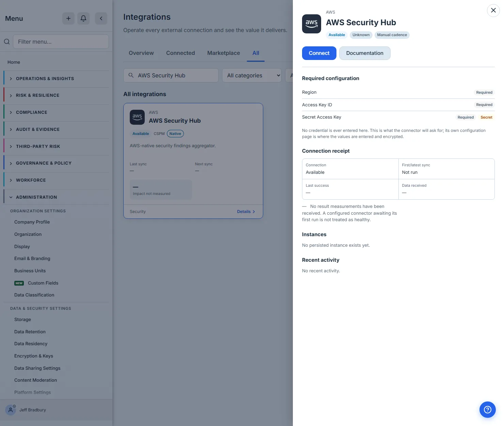This screenshot has height=426, width=504.
Task: Click the Secret Access Key label
Action: click(321, 117)
